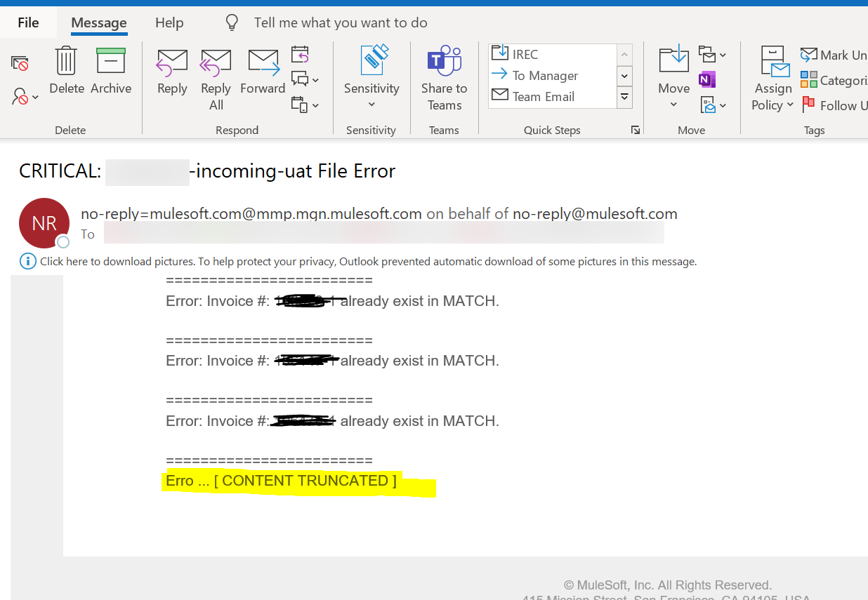The image size is (868, 600).
Task: Send message to OneNote
Action: 707,80
